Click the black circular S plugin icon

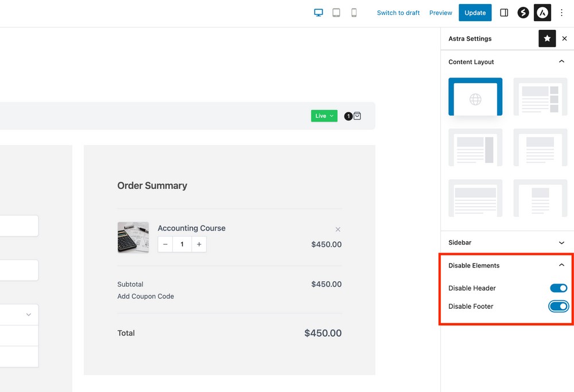coord(522,12)
